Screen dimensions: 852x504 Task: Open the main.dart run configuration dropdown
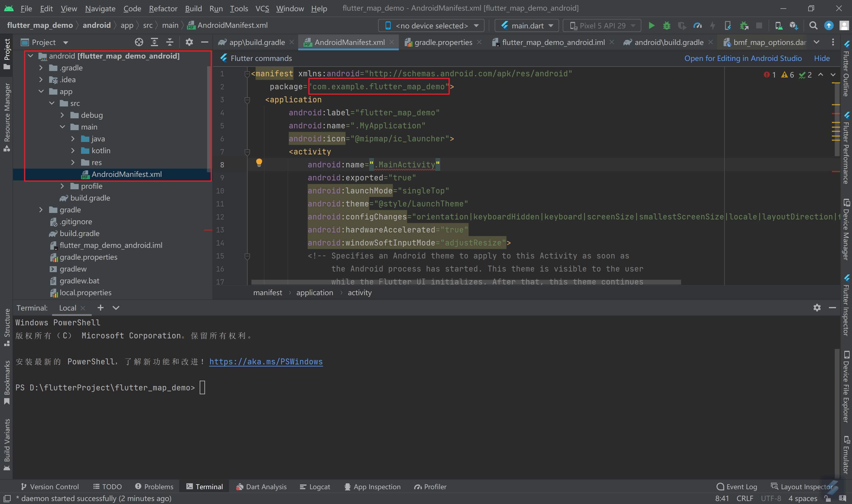click(526, 25)
